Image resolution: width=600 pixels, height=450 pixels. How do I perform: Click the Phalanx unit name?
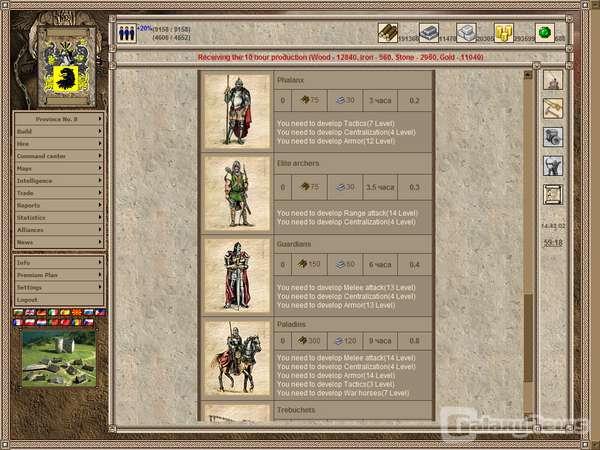pos(290,80)
